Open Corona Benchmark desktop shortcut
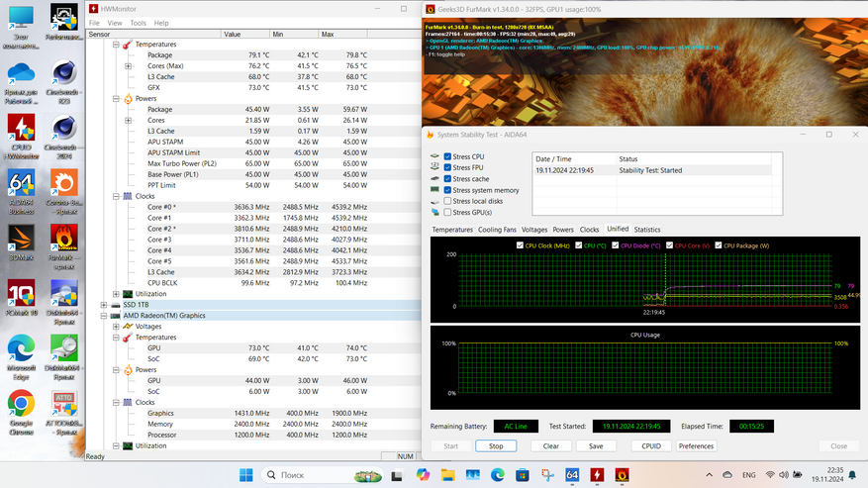 (64, 192)
